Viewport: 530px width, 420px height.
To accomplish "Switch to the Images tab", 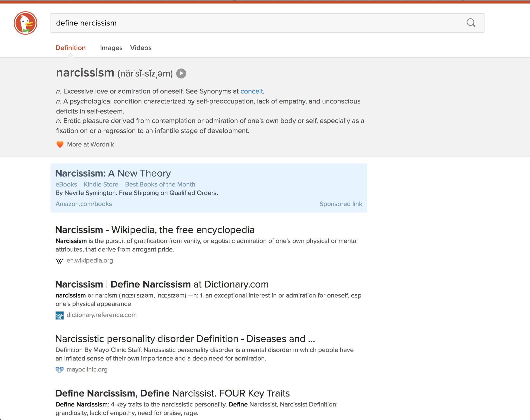I will (x=111, y=48).
